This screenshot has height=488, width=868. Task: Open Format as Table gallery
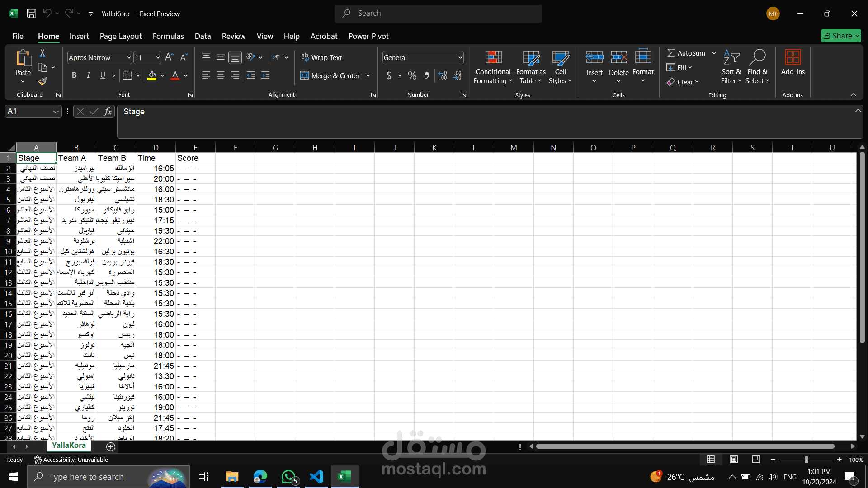pyautogui.click(x=531, y=67)
